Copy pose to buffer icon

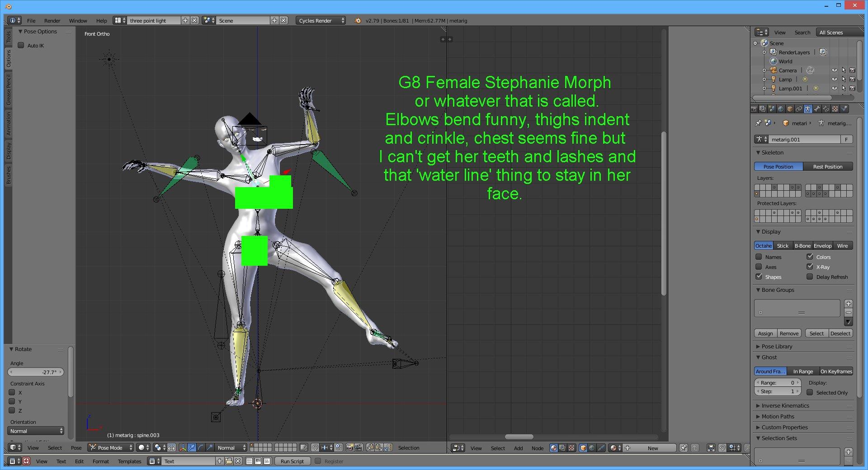[x=370, y=447]
